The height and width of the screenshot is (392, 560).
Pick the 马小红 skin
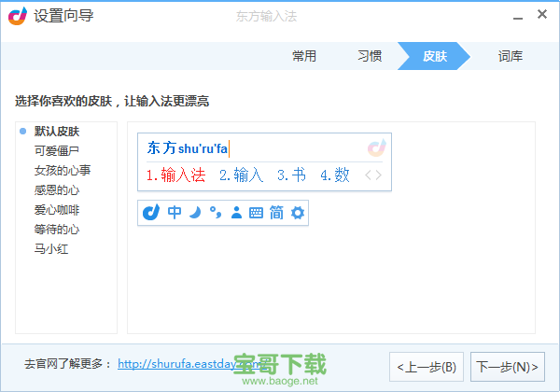(x=51, y=249)
